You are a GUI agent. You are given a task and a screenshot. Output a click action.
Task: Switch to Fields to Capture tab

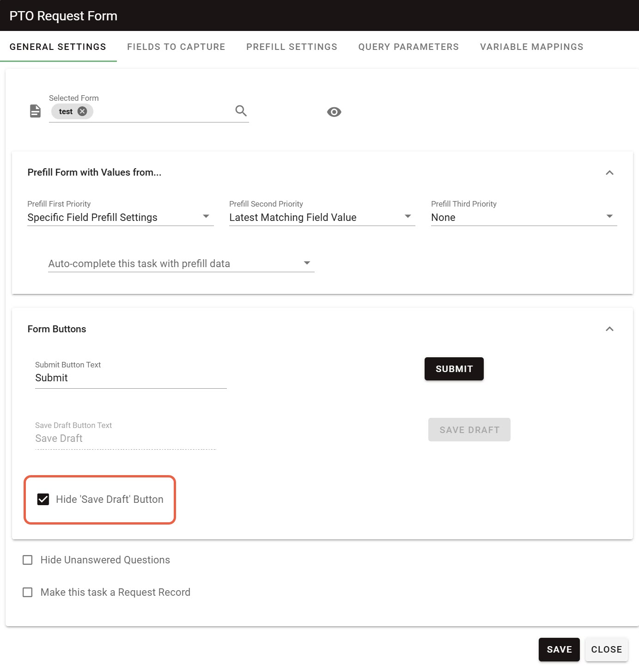point(176,47)
